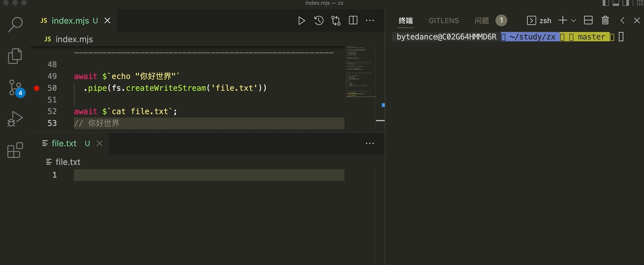Image resolution: width=644 pixels, height=265 pixels.
Task: Click the macOS red close window button
Action: 6,3
